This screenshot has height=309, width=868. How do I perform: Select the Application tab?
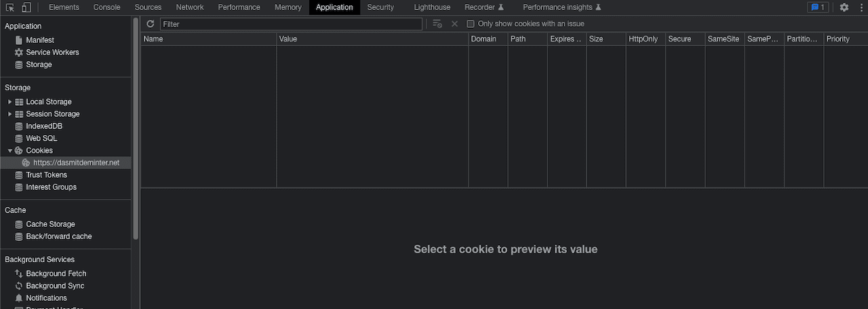[x=334, y=7]
